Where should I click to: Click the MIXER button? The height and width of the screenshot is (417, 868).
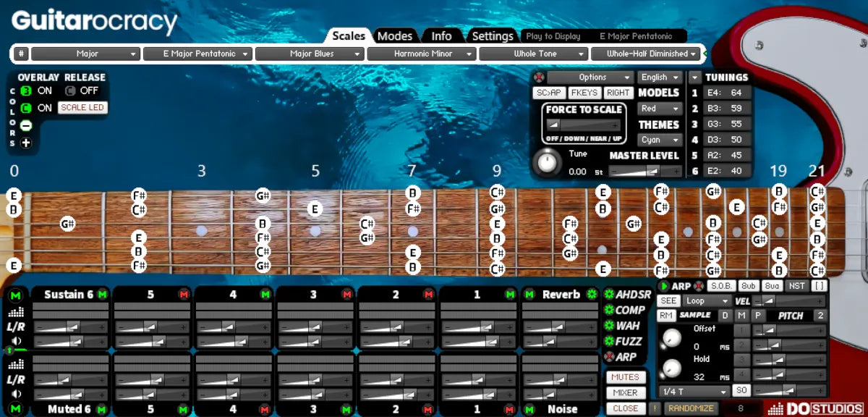click(625, 393)
